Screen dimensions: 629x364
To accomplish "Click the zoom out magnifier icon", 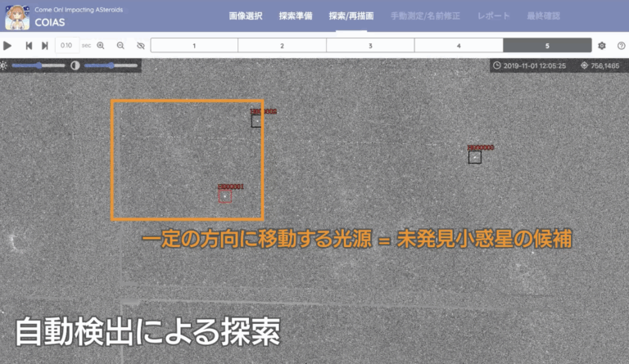I will tap(120, 46).
